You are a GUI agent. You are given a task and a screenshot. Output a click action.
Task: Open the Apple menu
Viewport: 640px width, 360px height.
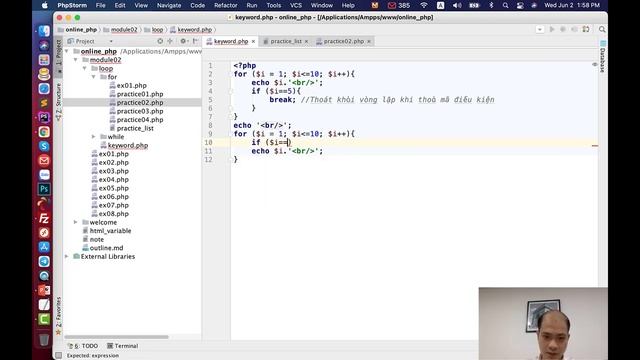pyautogui.click(x=44, y=5)
